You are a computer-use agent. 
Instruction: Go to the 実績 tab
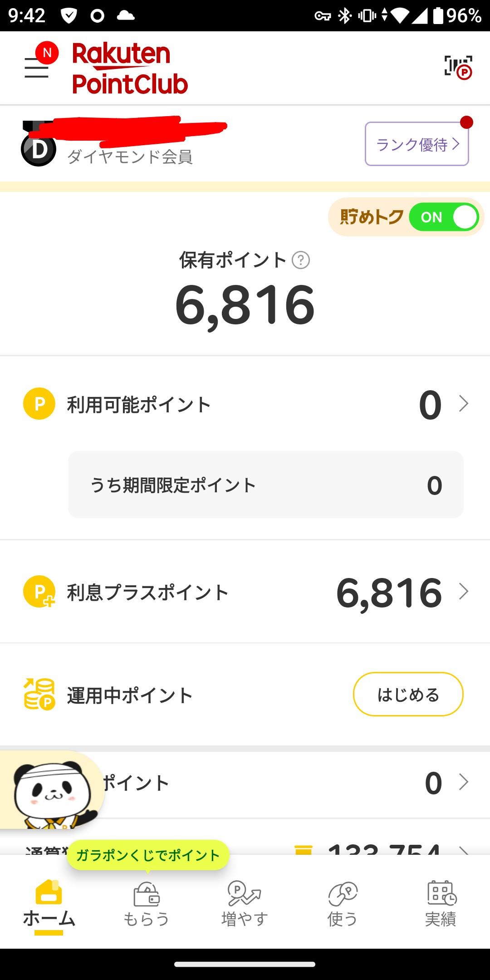pyautogui.click(x=441, y=904)
